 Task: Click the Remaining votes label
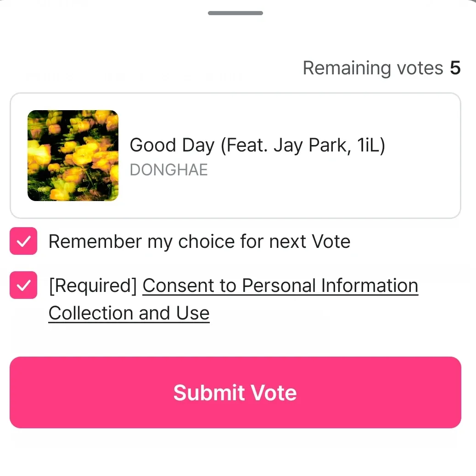[x=373, y=68]
